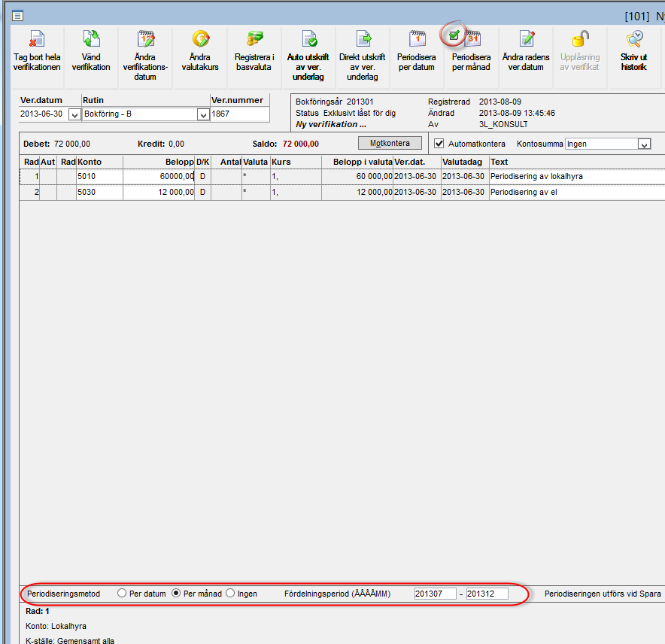
Task: Open Kontosumma dropdown arrow
Action: click(x=644, y=144)
